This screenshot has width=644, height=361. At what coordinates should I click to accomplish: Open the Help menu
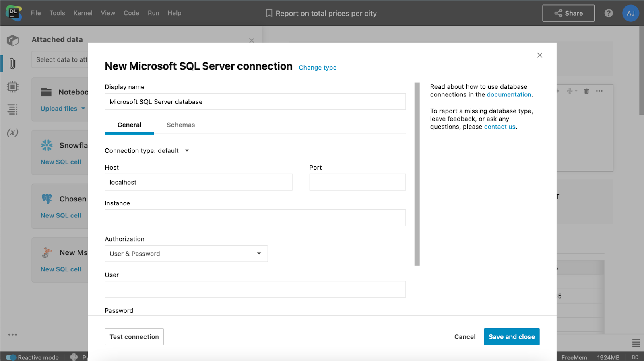(174, 13)
